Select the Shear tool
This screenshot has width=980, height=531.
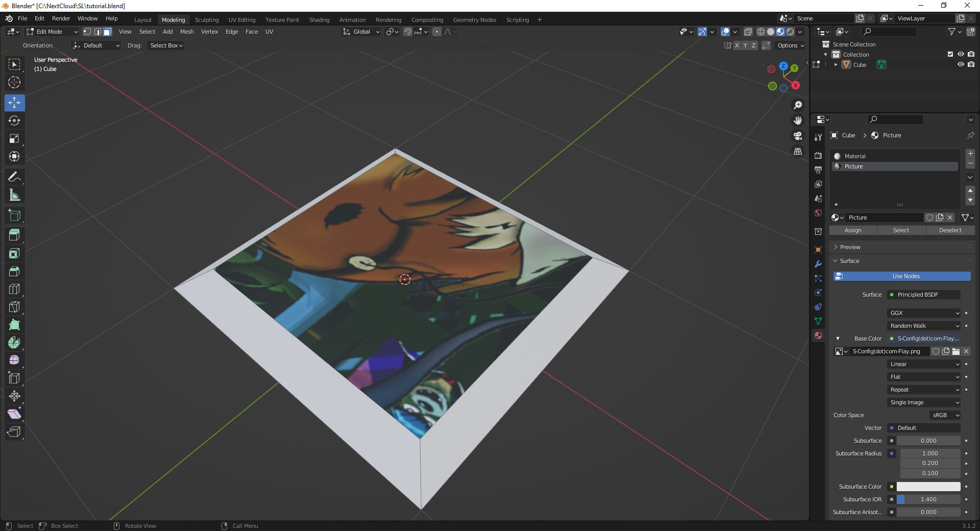(x=14, y=414)
